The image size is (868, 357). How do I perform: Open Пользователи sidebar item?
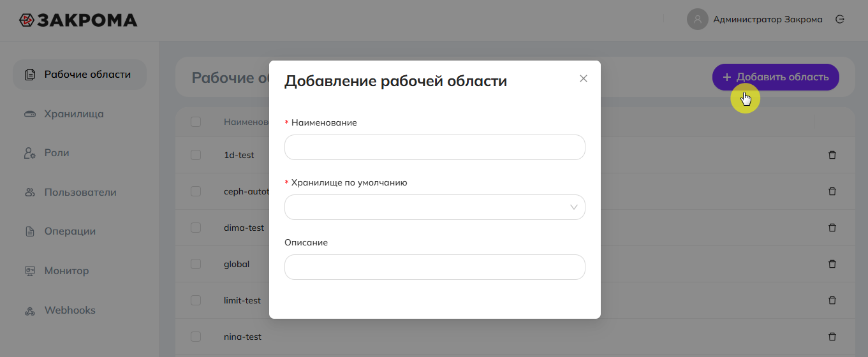tap(80, 193)
